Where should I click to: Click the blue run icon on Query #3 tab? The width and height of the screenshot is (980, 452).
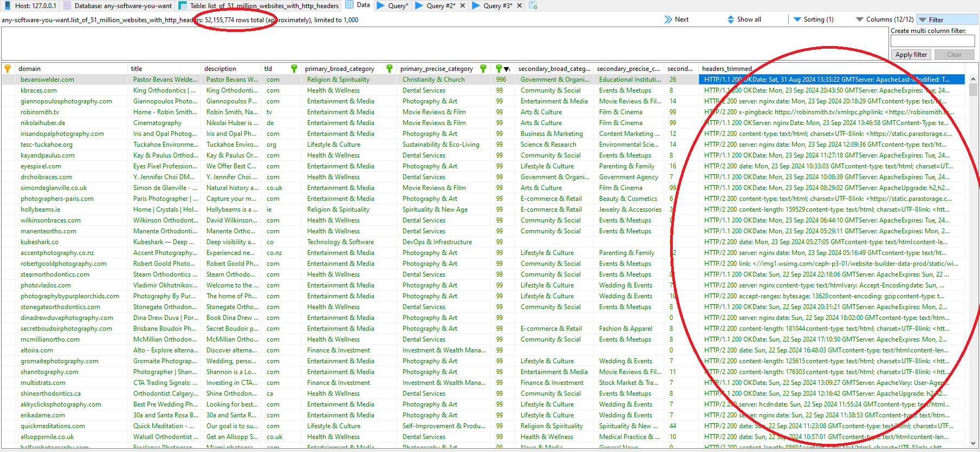(476, 5)
